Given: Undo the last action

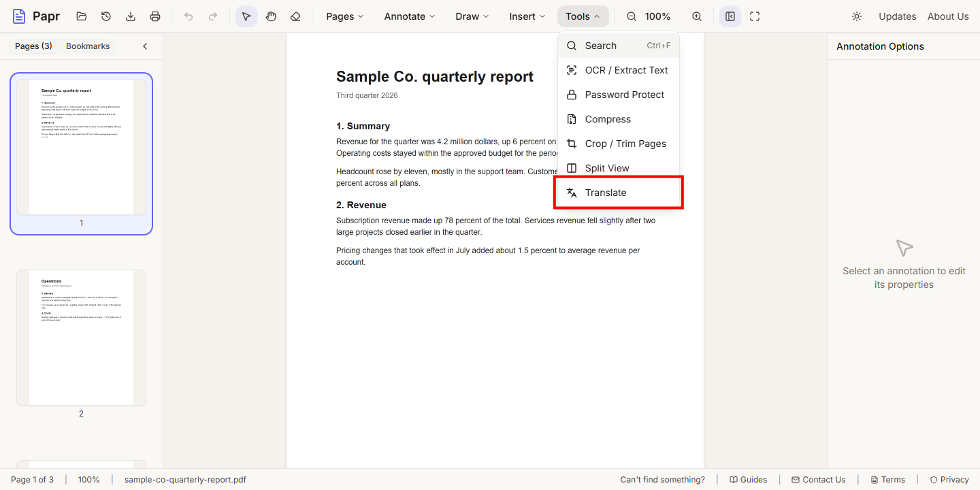Looking at the screenshot, I should 189,16.
